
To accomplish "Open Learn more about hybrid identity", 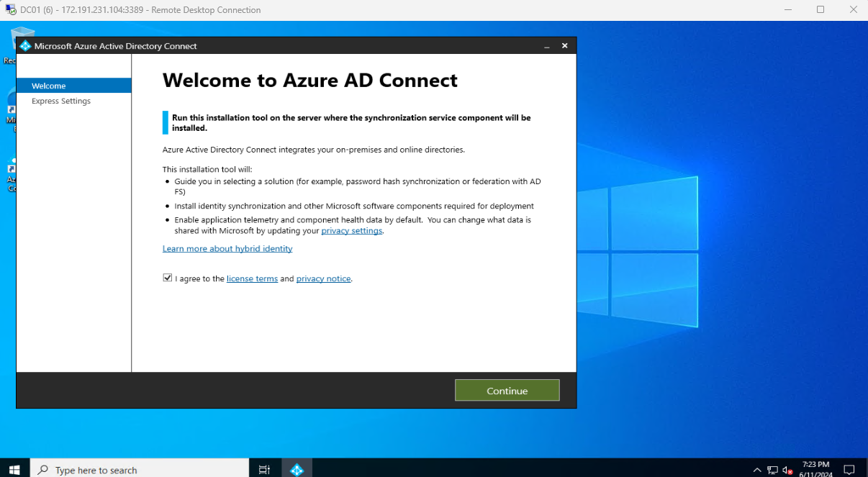I will coord(227,248).
